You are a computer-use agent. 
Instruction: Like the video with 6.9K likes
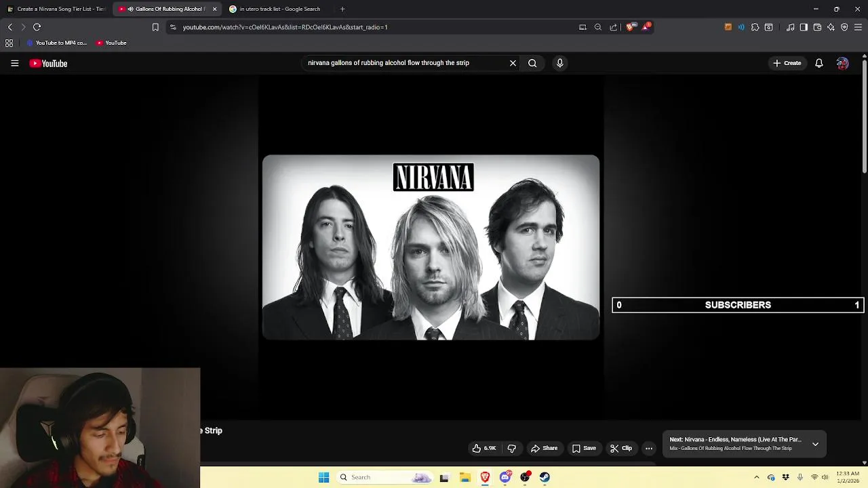484,448
